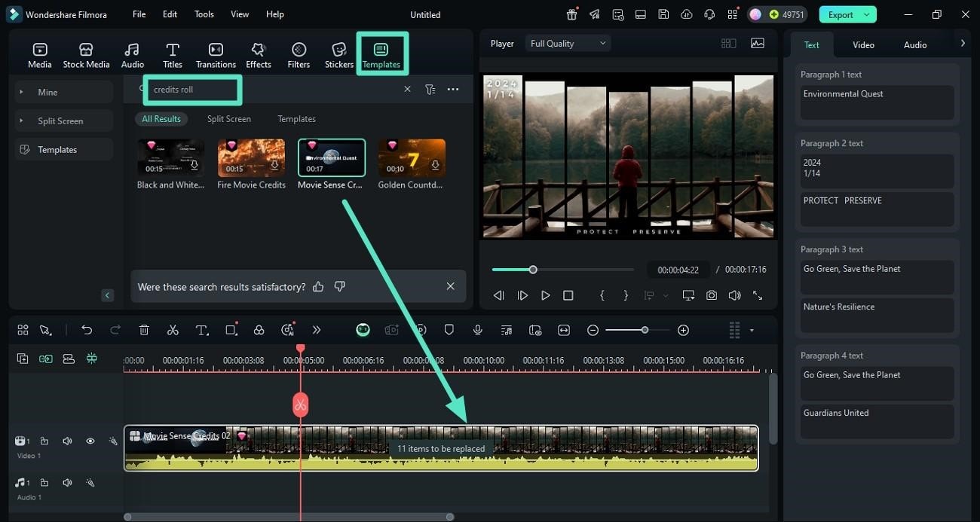Expand more timeline tools chevrons
Viewport: 980px width, 522px height.
click(317, 330)
